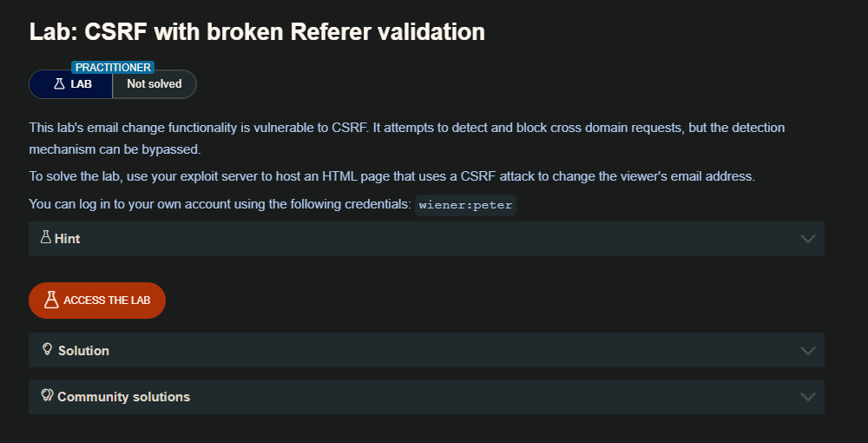The width and height of the screenshot is (868, 443).
Task: Click the LAB label text in the badge
Action: click(81, 84)
